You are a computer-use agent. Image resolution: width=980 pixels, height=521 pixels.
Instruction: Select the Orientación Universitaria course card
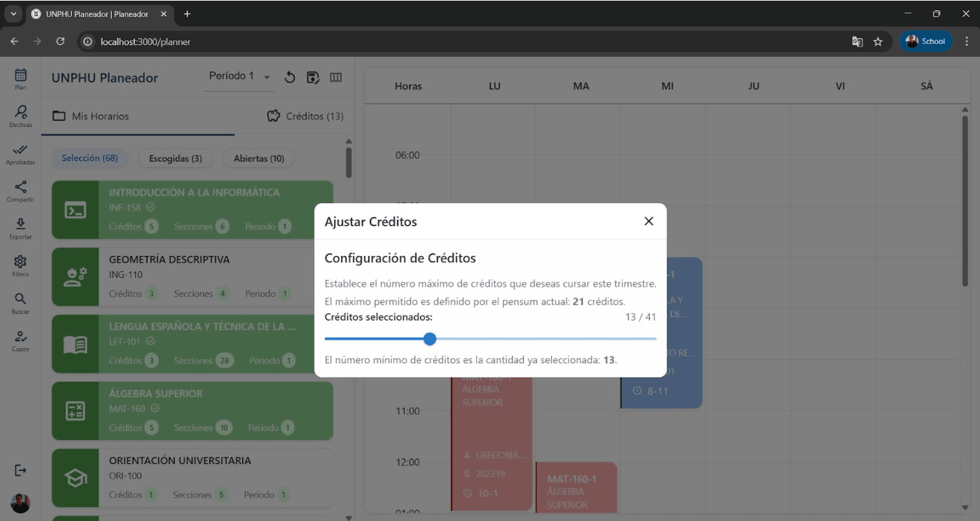click(193, 478)
